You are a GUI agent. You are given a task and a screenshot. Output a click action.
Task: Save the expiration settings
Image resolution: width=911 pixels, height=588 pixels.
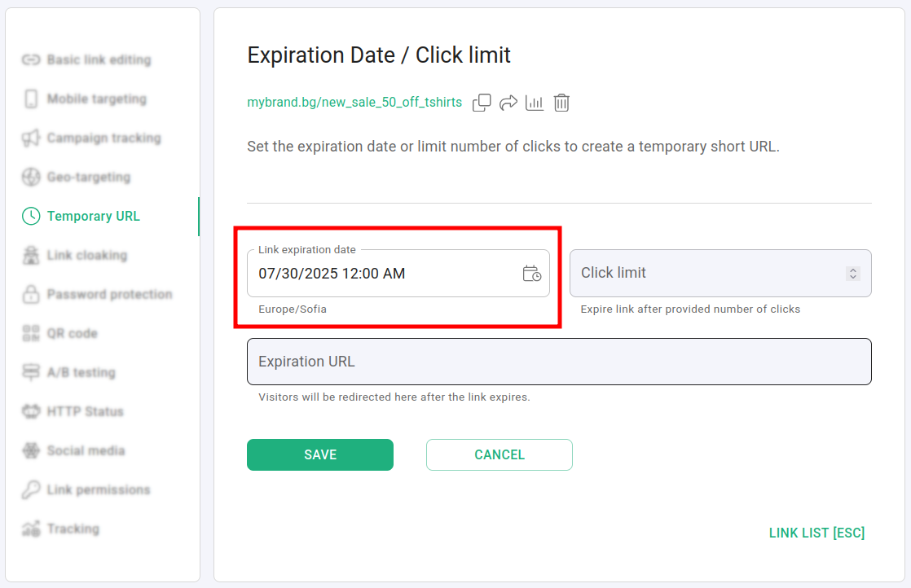(319, 454)
